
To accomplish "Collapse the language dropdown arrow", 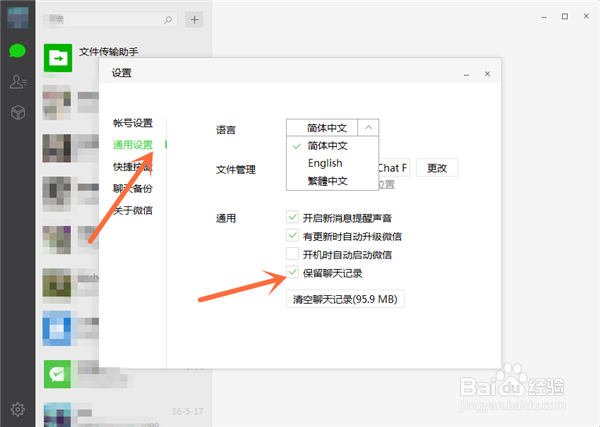I will click(368, 127).
